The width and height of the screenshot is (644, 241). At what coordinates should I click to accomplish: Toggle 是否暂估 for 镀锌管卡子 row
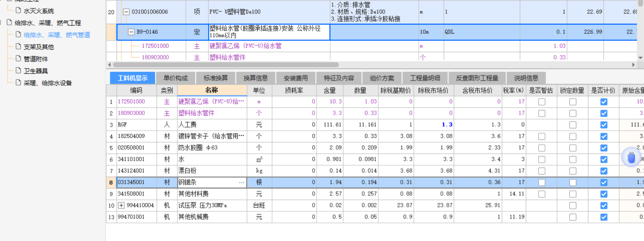point(542,136)
